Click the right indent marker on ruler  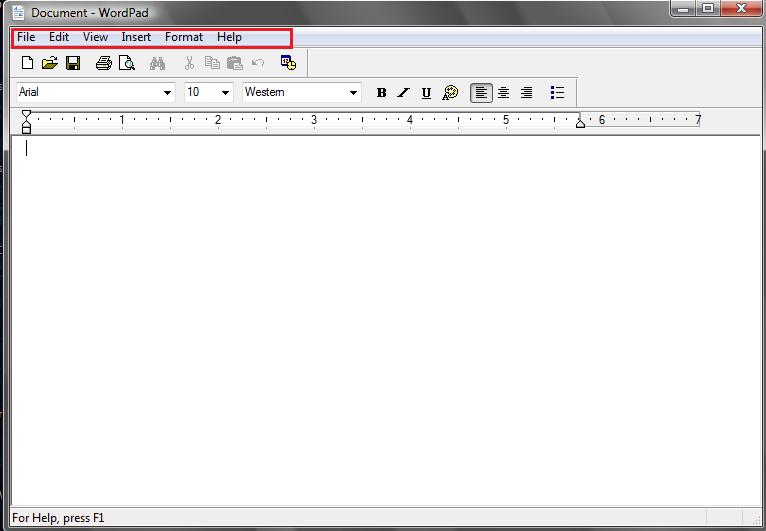[x=580, y=123]
